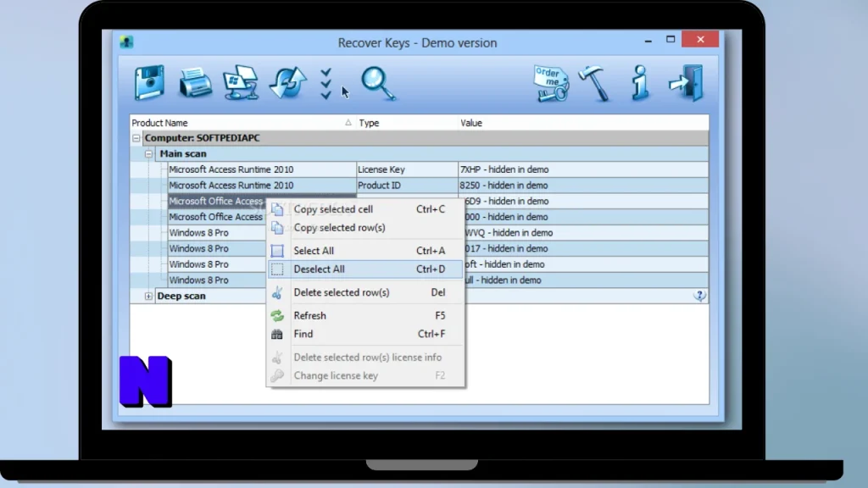Click the green Refresh menu icon
868x488 pixels.
pyautogui.click(x=277, y=315)
